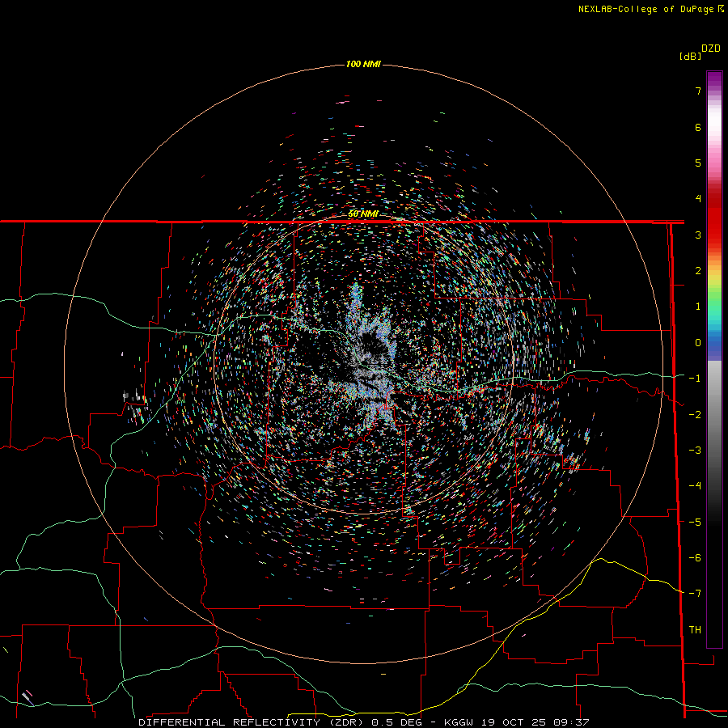Click the 50 NMI range ring label
The image size is (728, 728).
pos(363,214)
